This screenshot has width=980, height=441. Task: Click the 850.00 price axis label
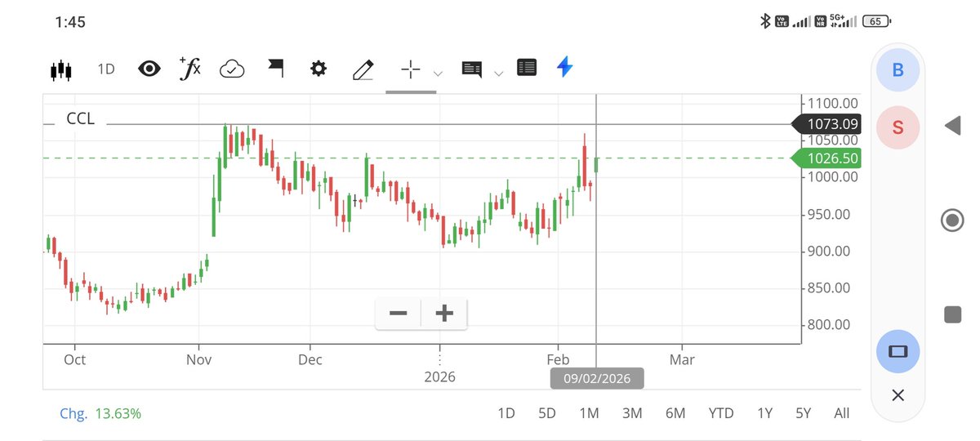click(x=830, y=288)
